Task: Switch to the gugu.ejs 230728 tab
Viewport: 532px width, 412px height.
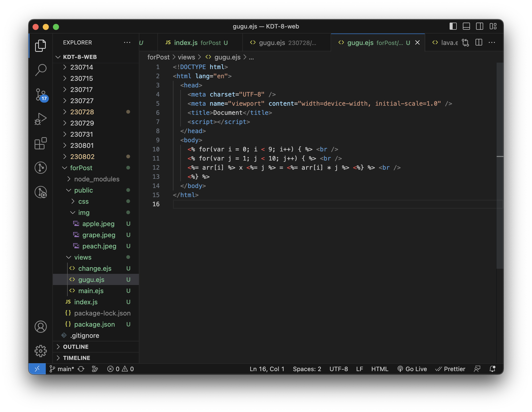Action: tap(287, 42)
